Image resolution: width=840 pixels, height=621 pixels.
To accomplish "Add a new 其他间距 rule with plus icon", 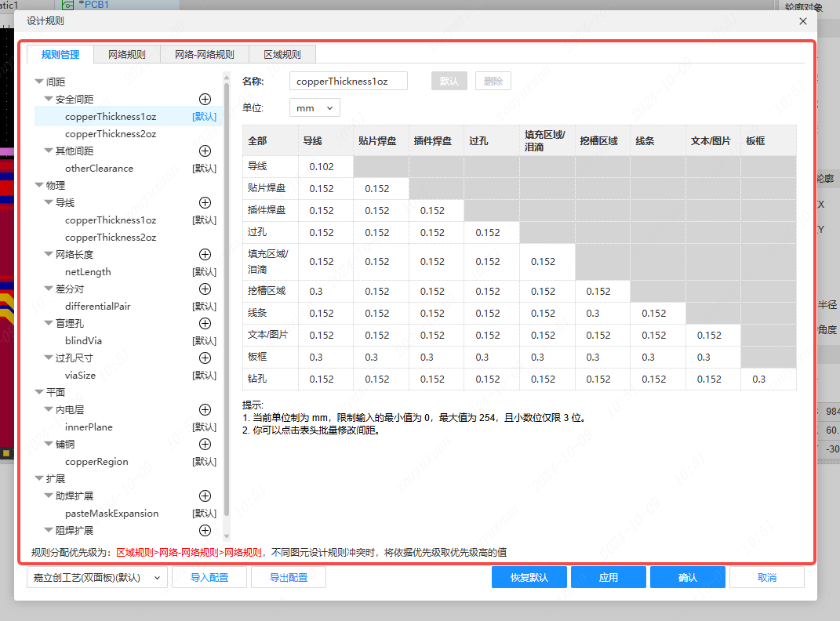I will pyautogui.click(x=205, y=151).
